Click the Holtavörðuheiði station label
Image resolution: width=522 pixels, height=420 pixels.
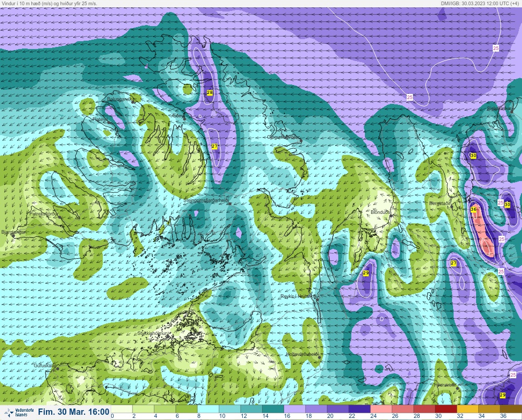pos(302,354)
